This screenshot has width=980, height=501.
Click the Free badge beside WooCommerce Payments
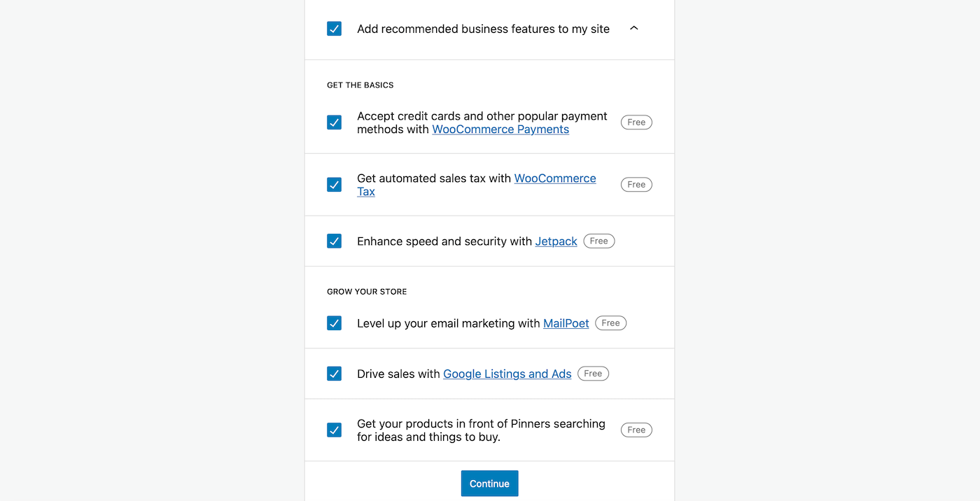click(636, 122)
